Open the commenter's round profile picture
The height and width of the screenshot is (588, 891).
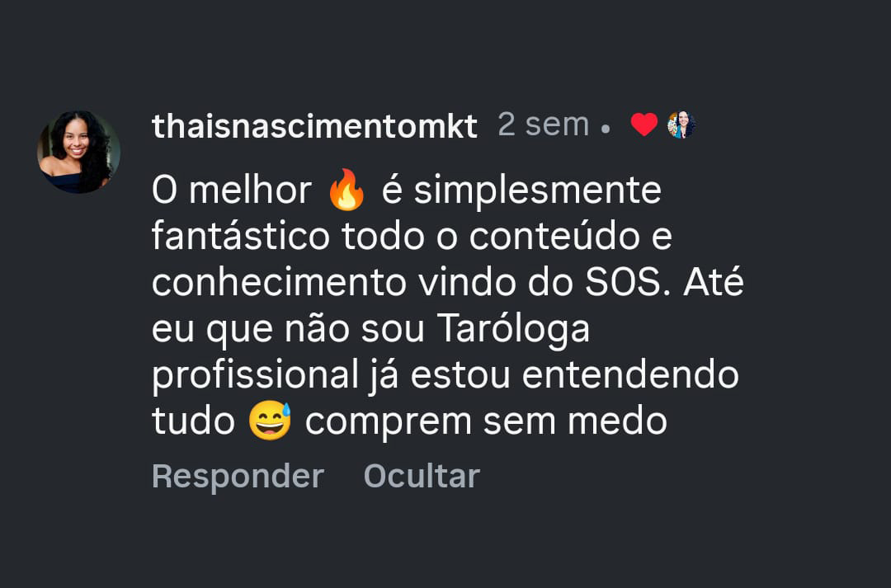click(x=78, y=153)
